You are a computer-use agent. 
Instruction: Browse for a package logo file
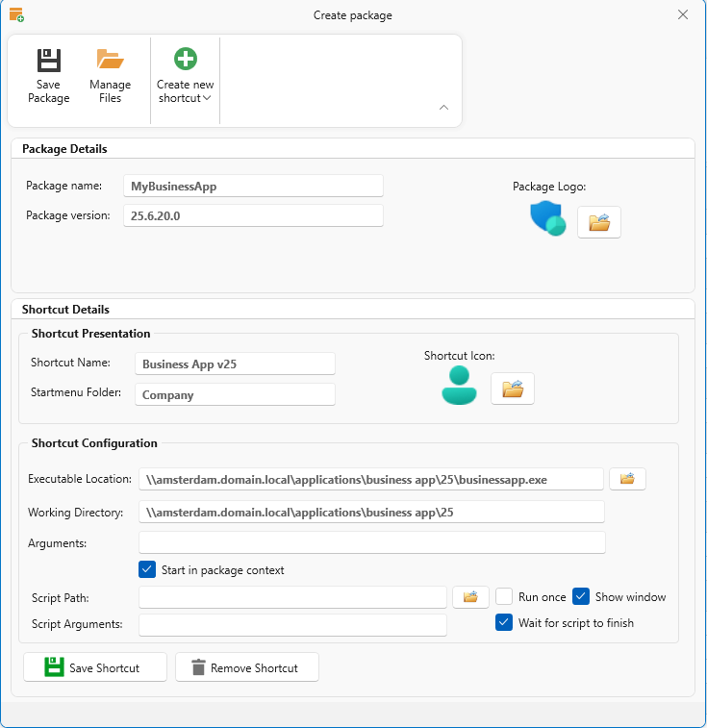(x=599, y=222)
